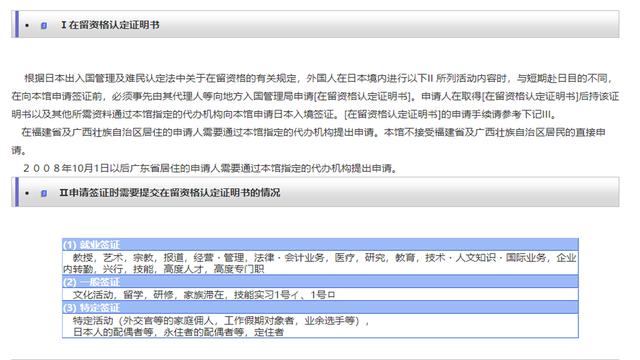Click the sentence beginning 2008年10月1日以后

point(210,168)
